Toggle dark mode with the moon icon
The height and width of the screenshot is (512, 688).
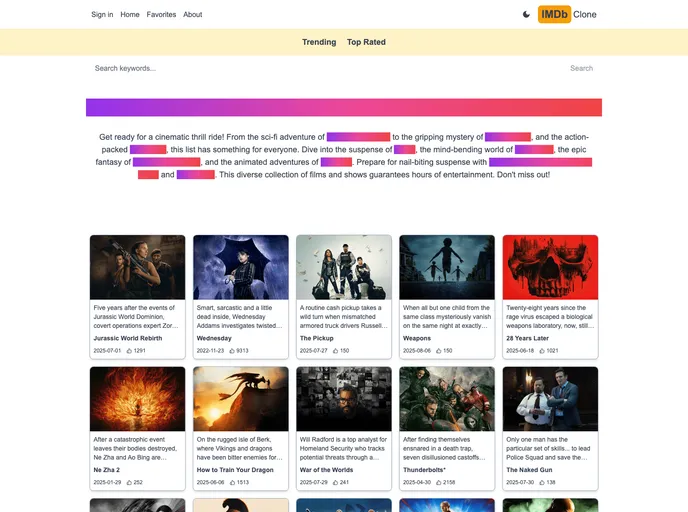(526, 14)
